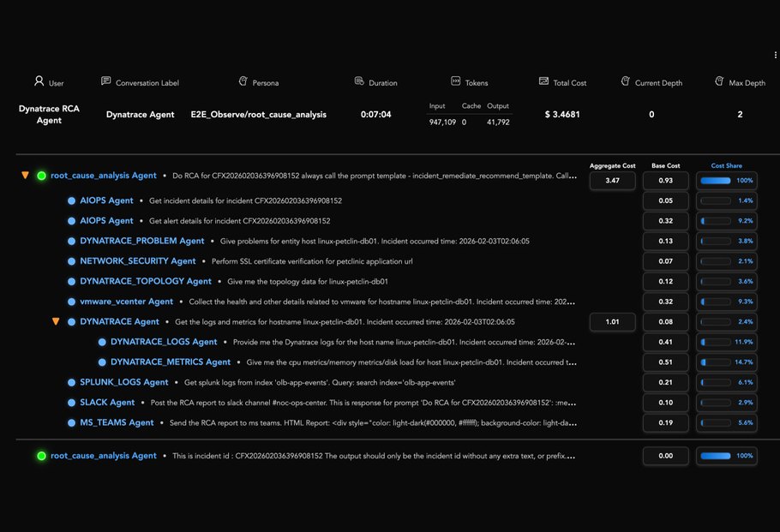
Task: Click blue dot beside AIOPS Agent incident details
Action: [72, 200]
